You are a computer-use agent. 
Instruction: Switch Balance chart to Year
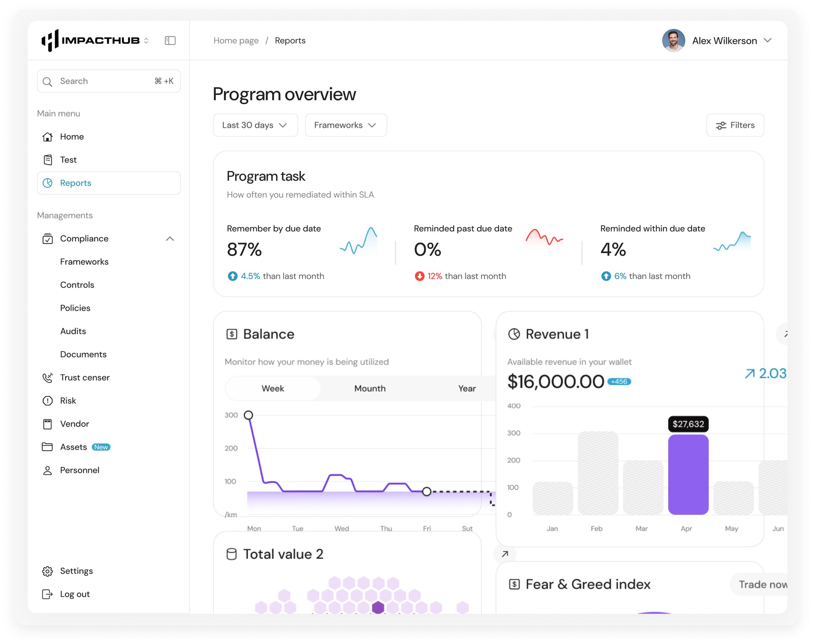pyautogui.click(x=467, y=389)
